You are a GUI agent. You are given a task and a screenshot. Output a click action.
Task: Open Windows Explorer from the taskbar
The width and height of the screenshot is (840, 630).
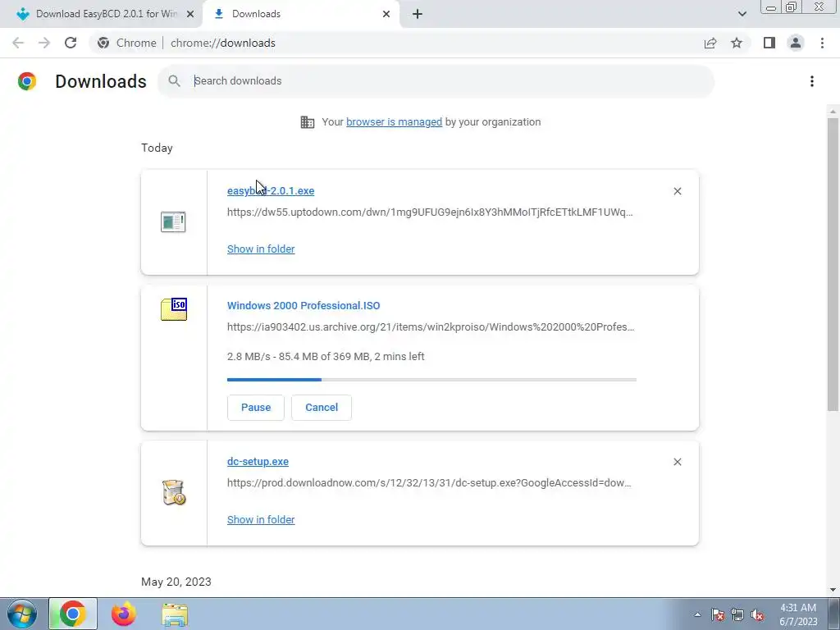pos(175,614)
